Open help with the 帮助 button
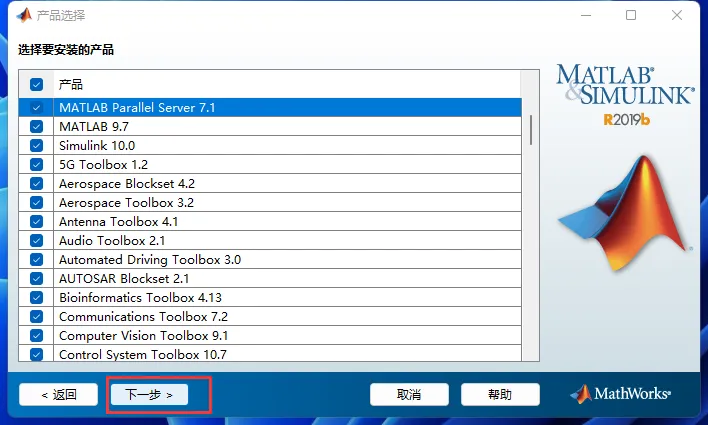The height and width of the screenshot is (425, 708). [x=500, y=395]
